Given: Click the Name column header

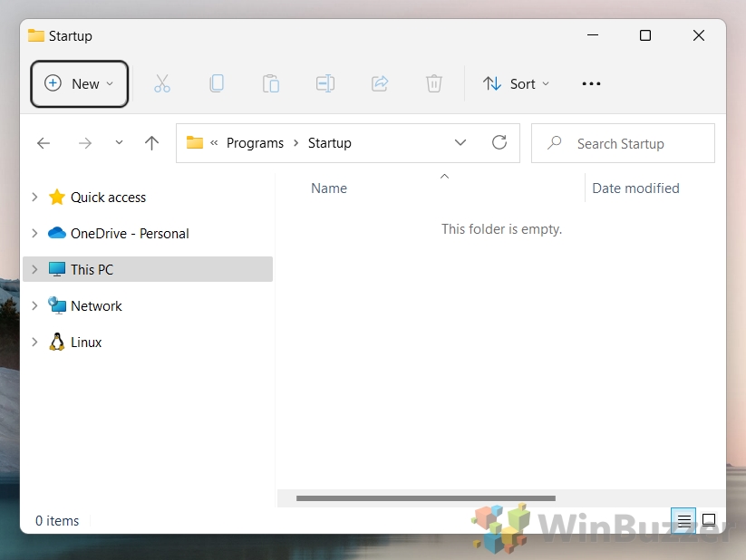Looking at the screenshot, I should point(329,188).
